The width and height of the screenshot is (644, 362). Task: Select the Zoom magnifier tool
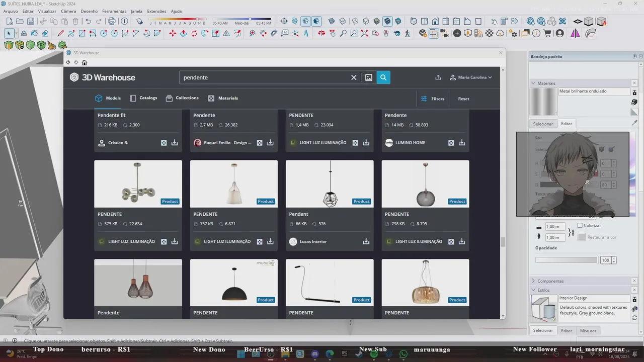pos(343,33)
